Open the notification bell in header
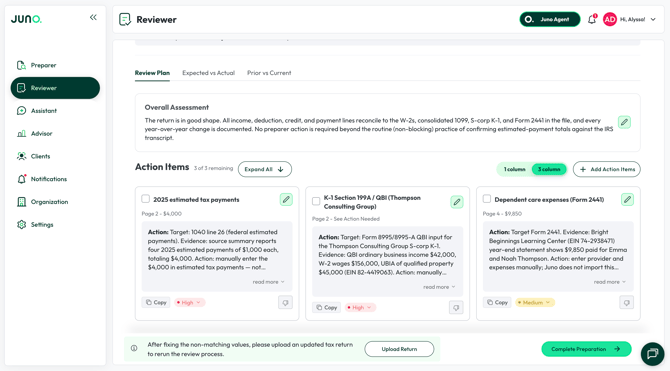Screen dimensions: 670x371 coord(592,19)
